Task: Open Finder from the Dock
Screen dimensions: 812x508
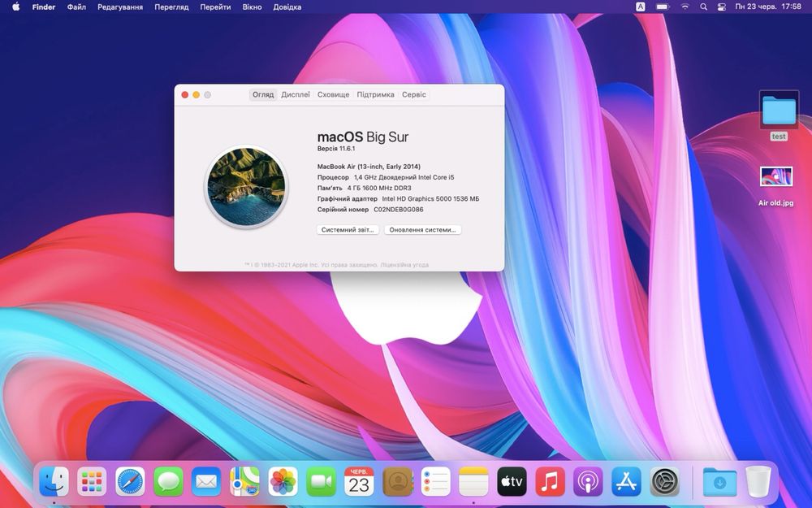Action: pos(54,481)
